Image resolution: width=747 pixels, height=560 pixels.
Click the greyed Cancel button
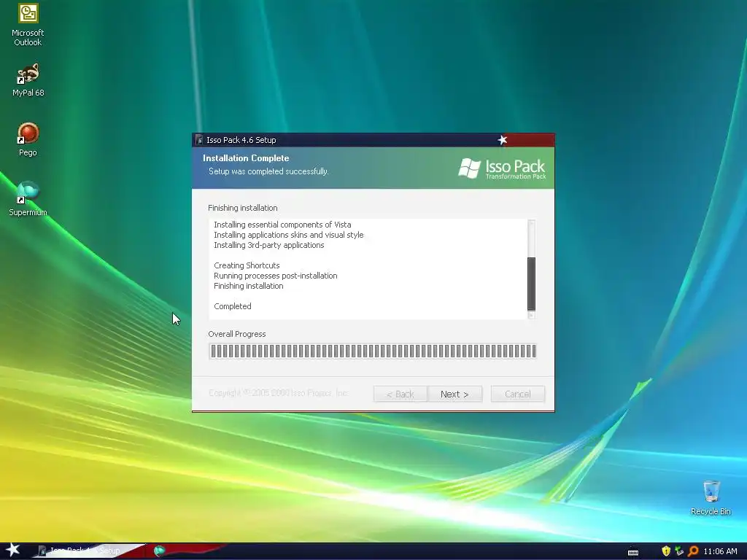pyautogui.click(x=518, y=394)
